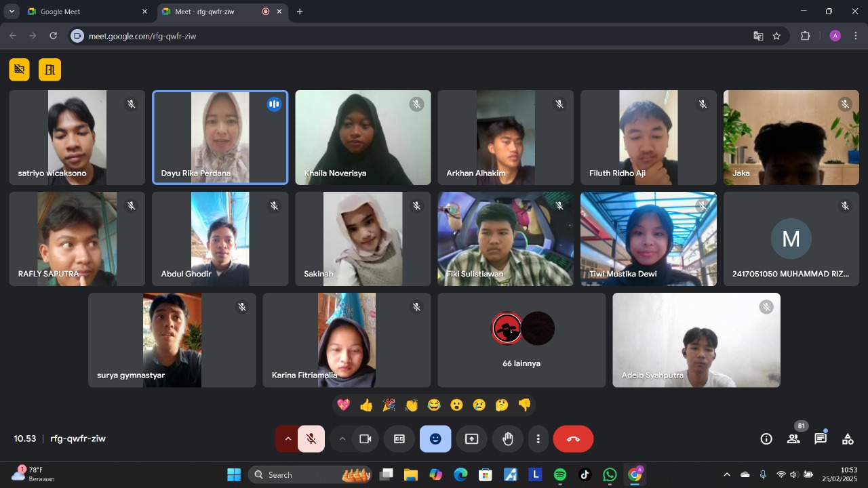Send the party popper emoji reaction
This screenshot has width=868, height=488.
pyautogui.click(x=389, y=405)
